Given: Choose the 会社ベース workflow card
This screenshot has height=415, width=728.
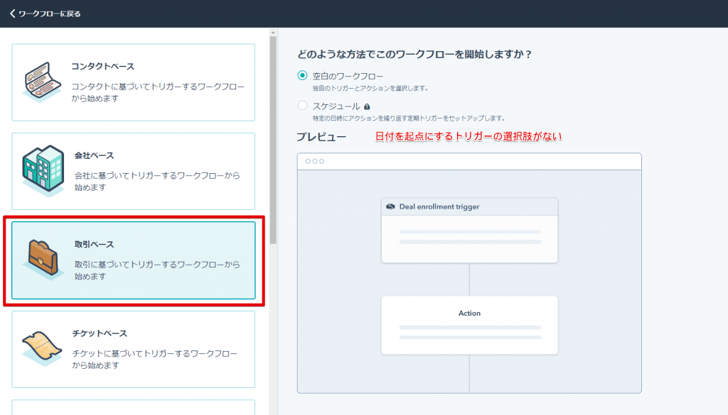Looking at the screenshot, I should (133, 171).
